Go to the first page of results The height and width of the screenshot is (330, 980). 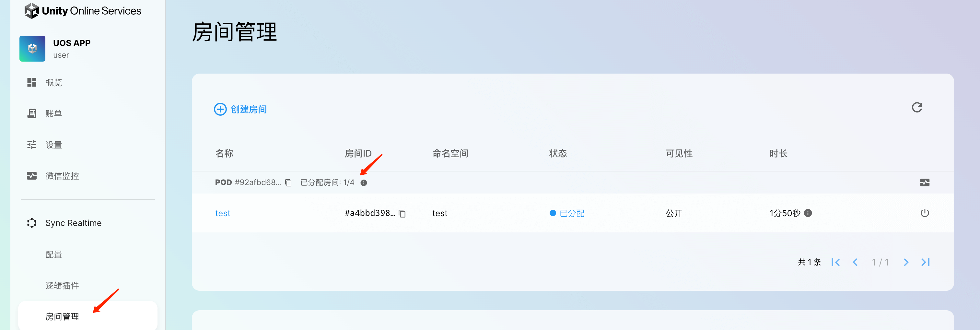click(835, 262)
